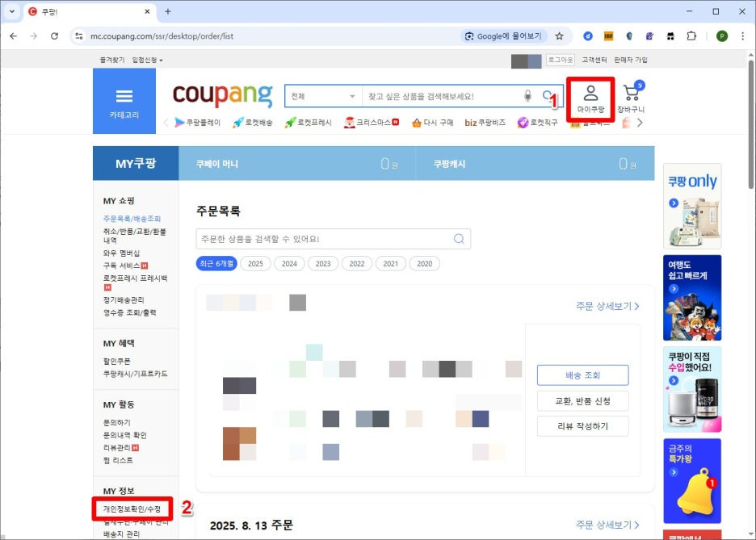Open Chrome three-dot menu

(x=742, y=36)
